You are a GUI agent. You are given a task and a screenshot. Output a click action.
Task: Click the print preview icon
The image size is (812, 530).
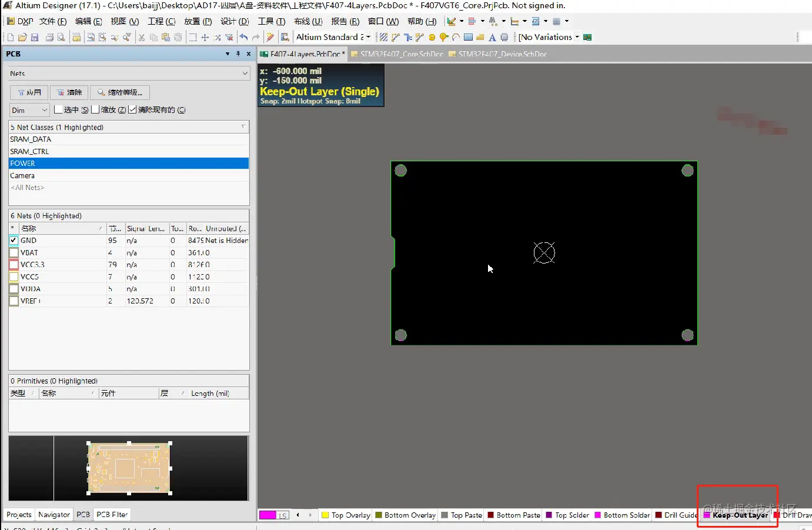tap(61, 37)
